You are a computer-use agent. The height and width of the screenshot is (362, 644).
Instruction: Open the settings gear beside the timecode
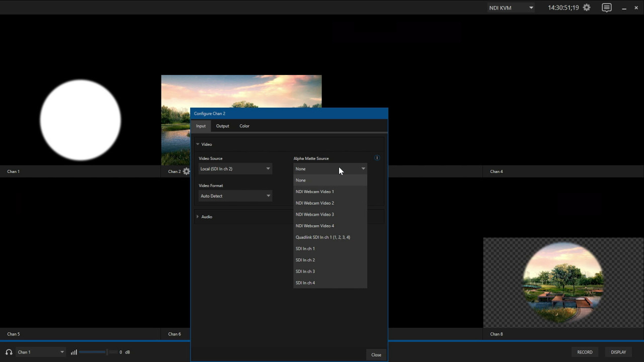coord(587,8)
